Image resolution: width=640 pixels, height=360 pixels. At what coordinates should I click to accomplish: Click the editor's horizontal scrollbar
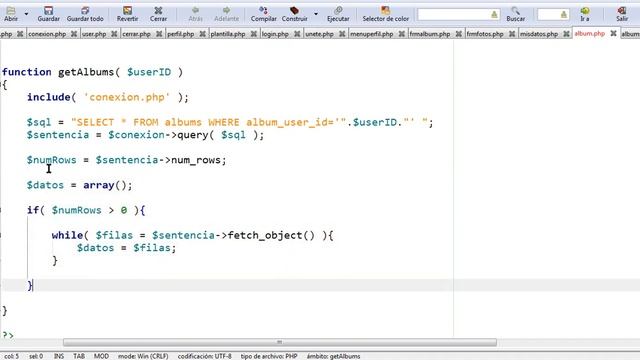point(280,342)
